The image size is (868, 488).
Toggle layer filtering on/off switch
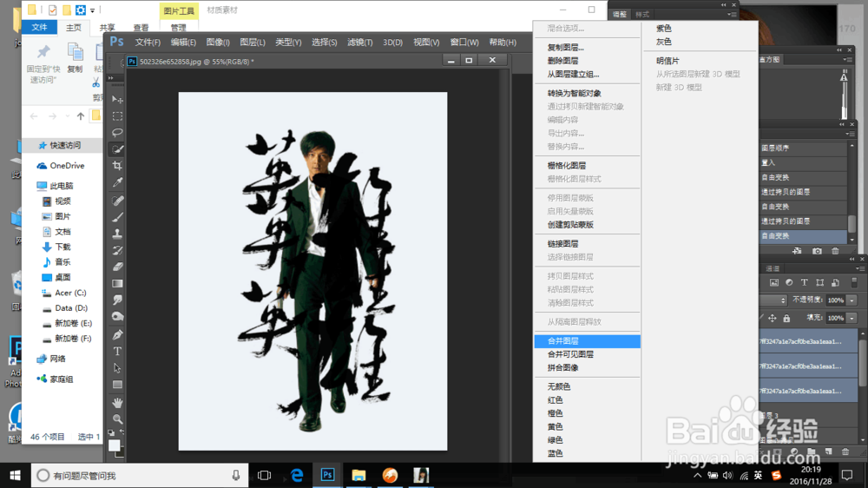click(854, 282)
